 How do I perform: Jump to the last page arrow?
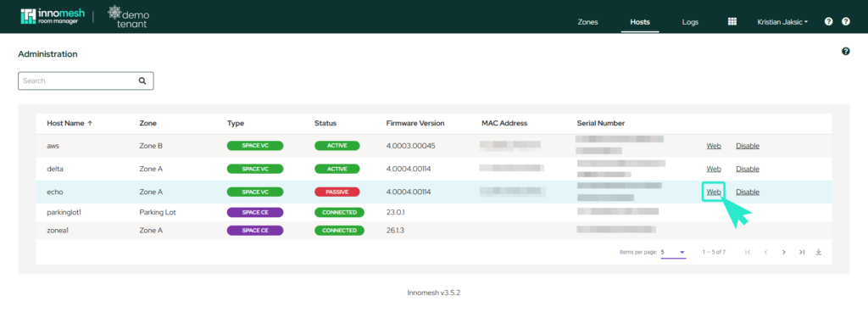click(x=802, y=252)
